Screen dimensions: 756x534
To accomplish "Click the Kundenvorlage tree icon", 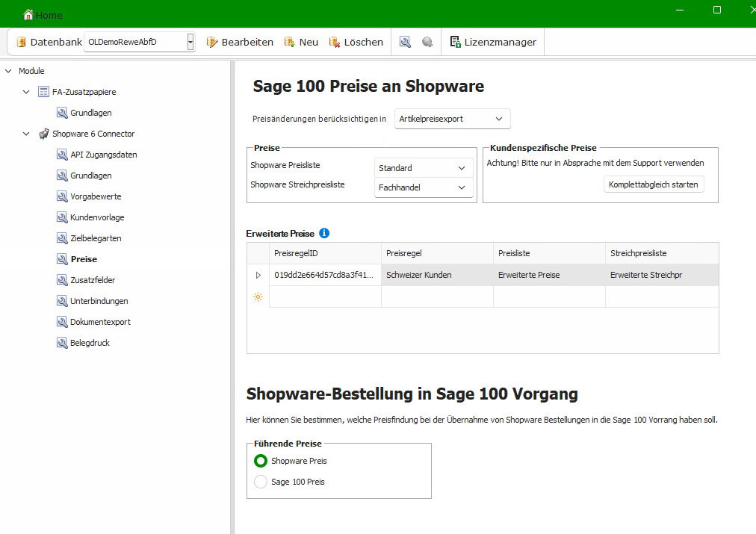I will click(62, 217).
